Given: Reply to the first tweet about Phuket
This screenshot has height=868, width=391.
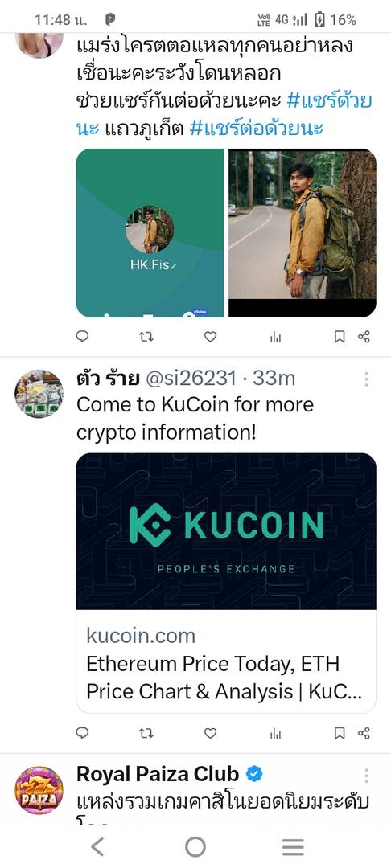Looking at the screenshot, I should pyautogui.click(x=82, y=336).
